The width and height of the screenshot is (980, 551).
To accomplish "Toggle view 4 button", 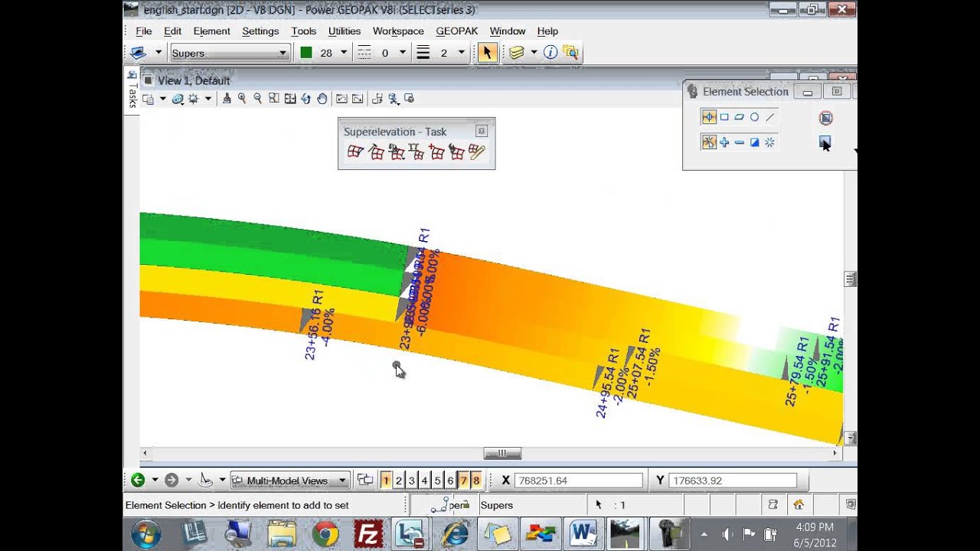I will coord(425,481).
